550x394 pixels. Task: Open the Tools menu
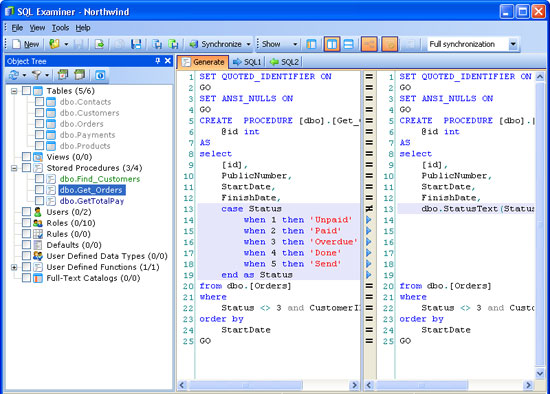point(60,28)
